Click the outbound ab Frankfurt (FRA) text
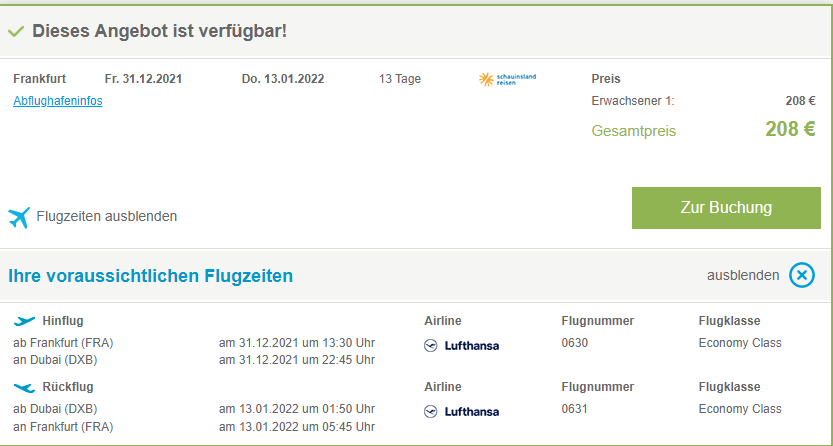The image size is (833, 446). [63, 343]
